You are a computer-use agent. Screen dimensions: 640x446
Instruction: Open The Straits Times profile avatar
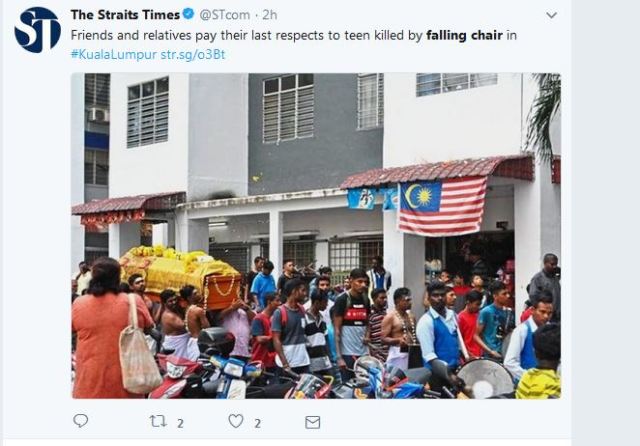pyautogui.click(x=38, y=30)
